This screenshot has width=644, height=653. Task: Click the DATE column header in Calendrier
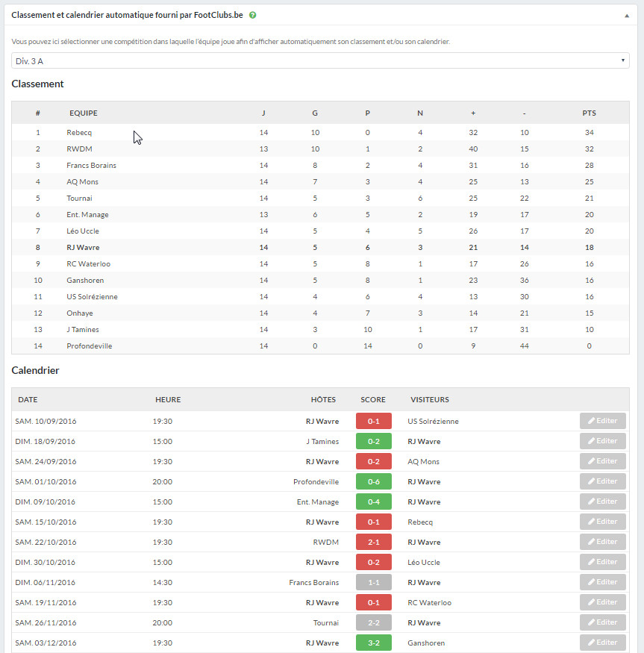[28, 399]
